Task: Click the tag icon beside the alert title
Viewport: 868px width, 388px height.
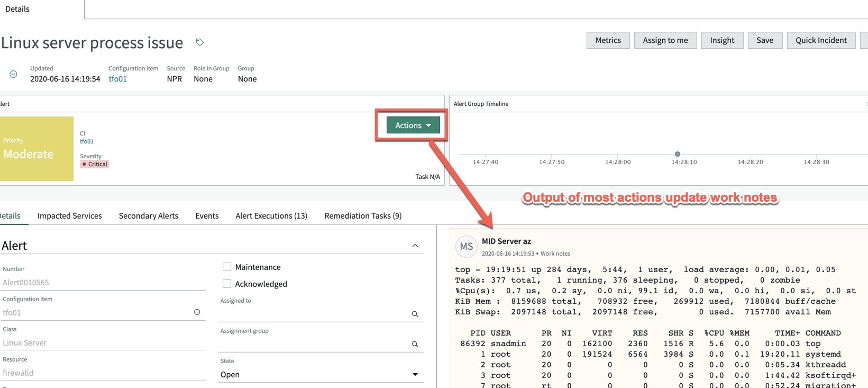Action: (200, 42)
